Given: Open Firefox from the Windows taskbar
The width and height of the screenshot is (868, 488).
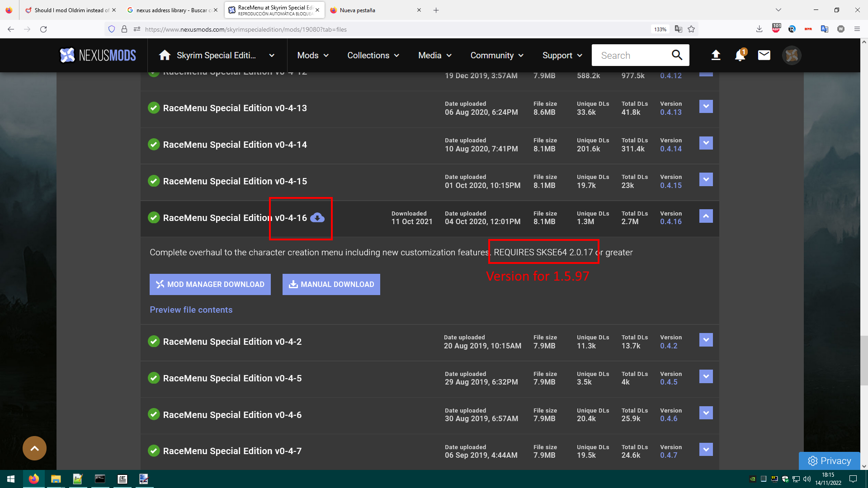Looking at the screenshot, I should 33,479.
